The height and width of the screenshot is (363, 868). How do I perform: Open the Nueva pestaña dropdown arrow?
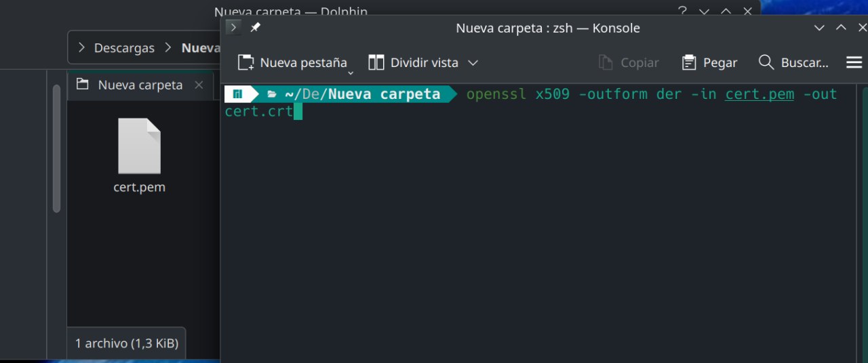[x=351, y=72]
